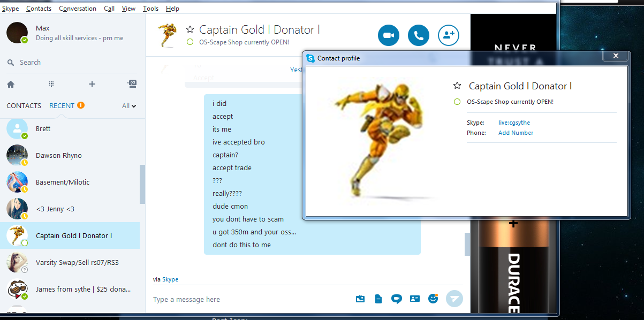Click the chat messages scrollbar
The width and height of the screenshot is (644, 320).
click(467, 245)
